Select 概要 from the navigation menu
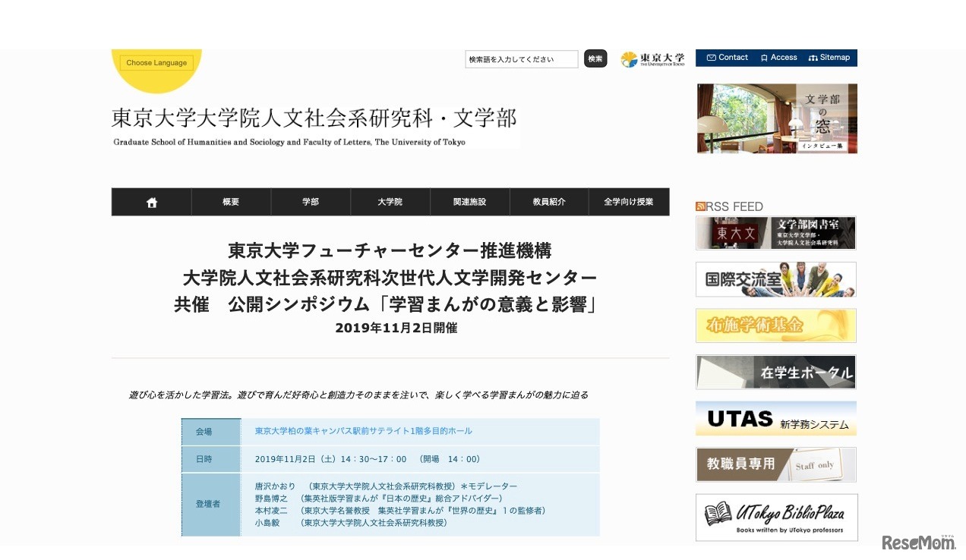966x560 pixels. click(230, 201)
